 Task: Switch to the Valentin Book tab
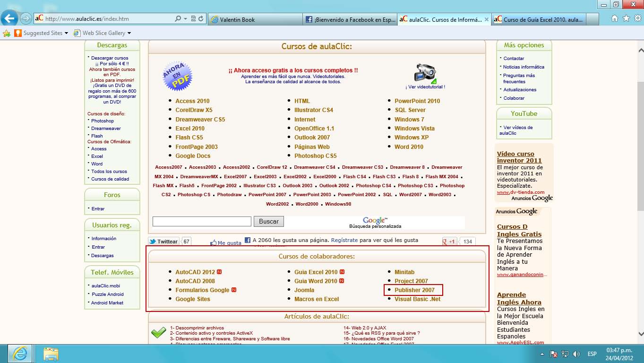[x=255, y=19]
